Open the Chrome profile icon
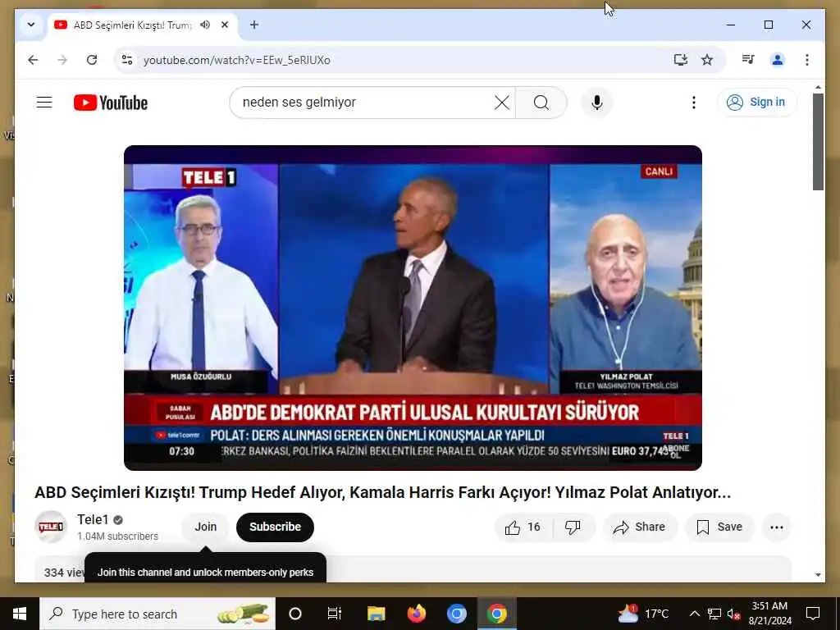The image size is (840, 630). (x=778, y=59)
